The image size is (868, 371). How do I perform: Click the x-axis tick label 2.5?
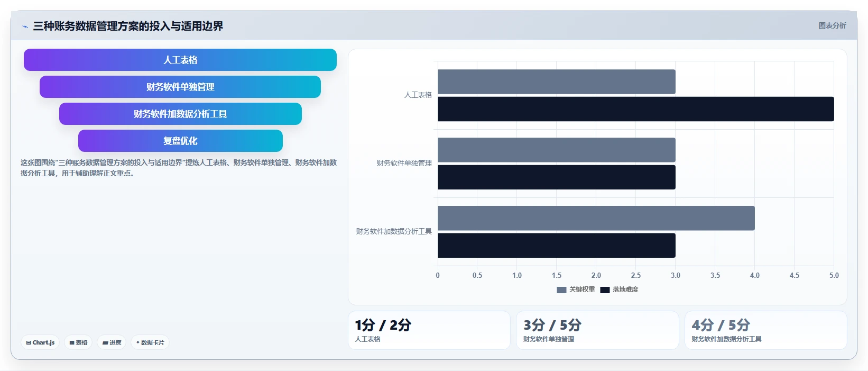click(x=636, y=275)
